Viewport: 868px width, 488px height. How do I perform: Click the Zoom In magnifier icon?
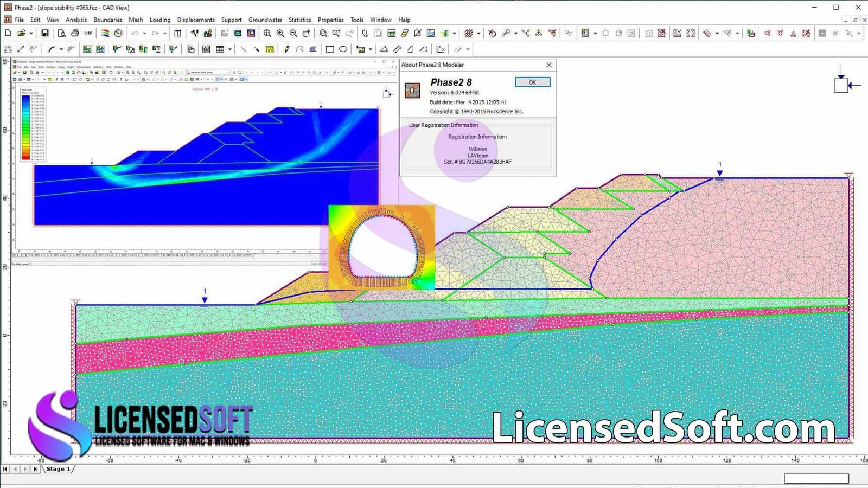pos(280,33)
